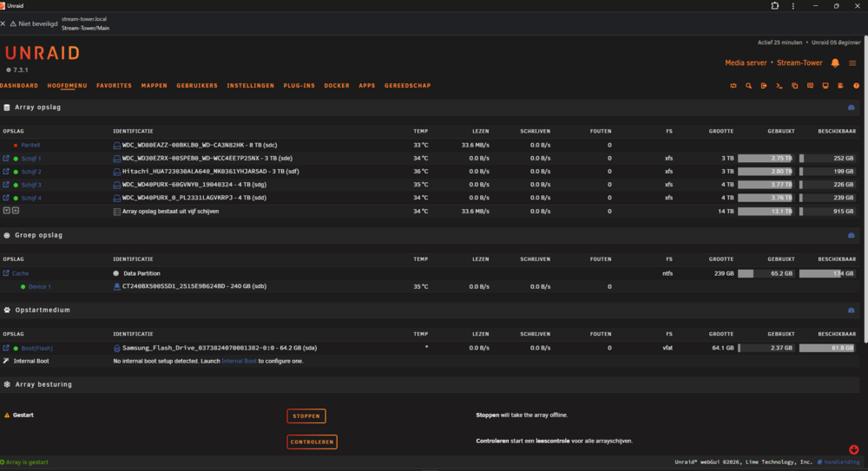Image resolution: width=868 pixels, height=471 pixels.
Task: Click the gauge icon in Array opslag header
Action: click(852, 108)
